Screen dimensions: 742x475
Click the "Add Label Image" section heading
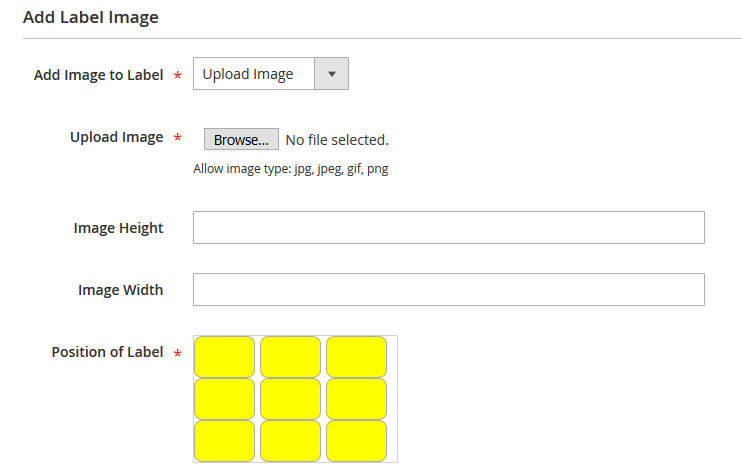point(91,17)
